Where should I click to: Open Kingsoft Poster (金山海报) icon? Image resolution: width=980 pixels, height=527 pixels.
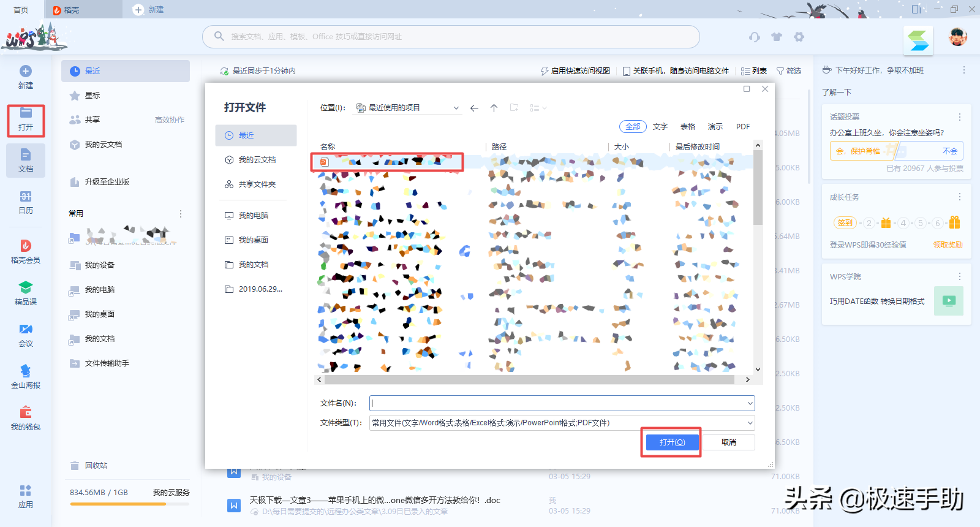26,376
